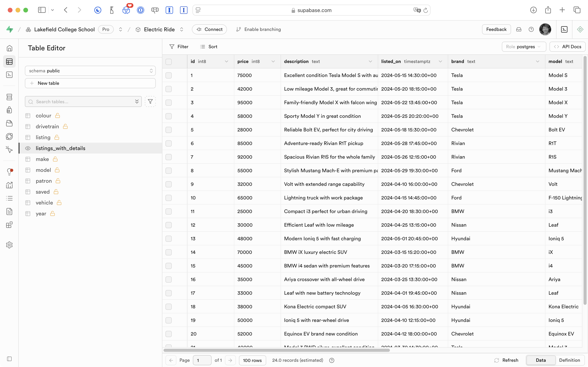Open the SQL Editor sidebar icon
Viewport: 588px width, 367px height.
coord(9,75)
